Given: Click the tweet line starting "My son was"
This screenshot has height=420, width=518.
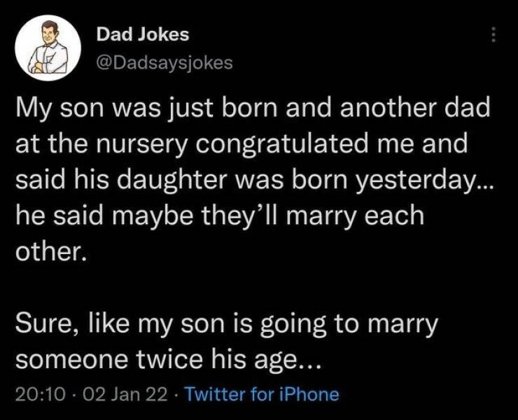Looking at the screenshot, I should click(x=252, y=112).
